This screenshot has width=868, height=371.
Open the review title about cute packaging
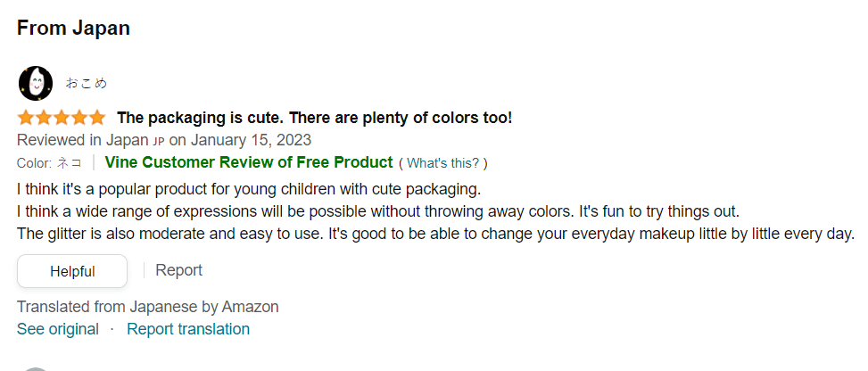coord(314,118)
